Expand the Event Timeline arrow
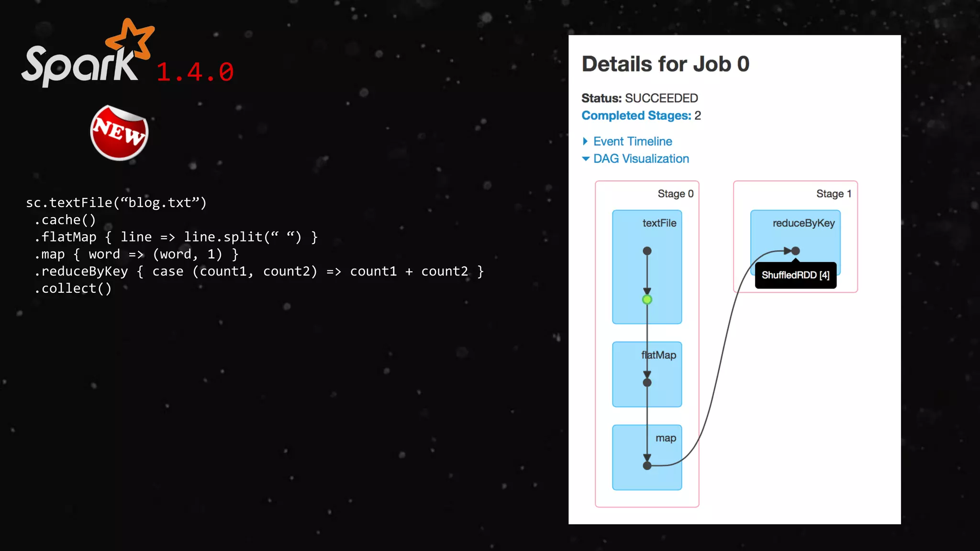 coord(585,142)
